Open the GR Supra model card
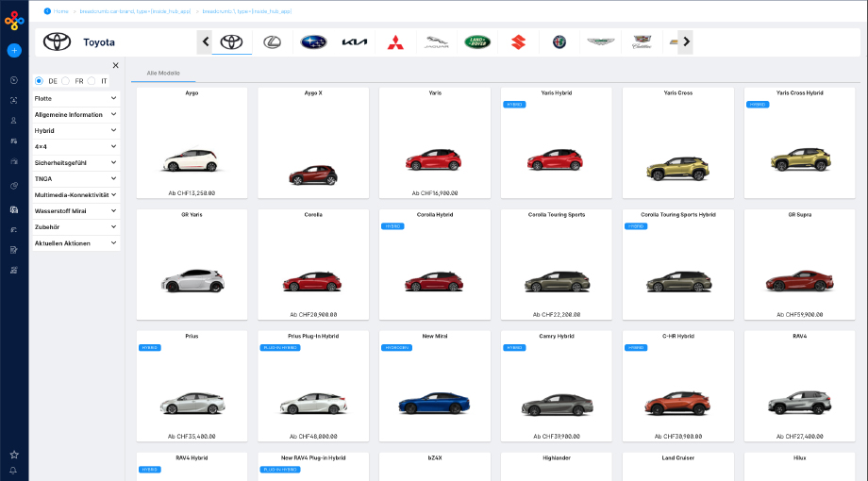 pyautogui.click(x=799, y=265)
